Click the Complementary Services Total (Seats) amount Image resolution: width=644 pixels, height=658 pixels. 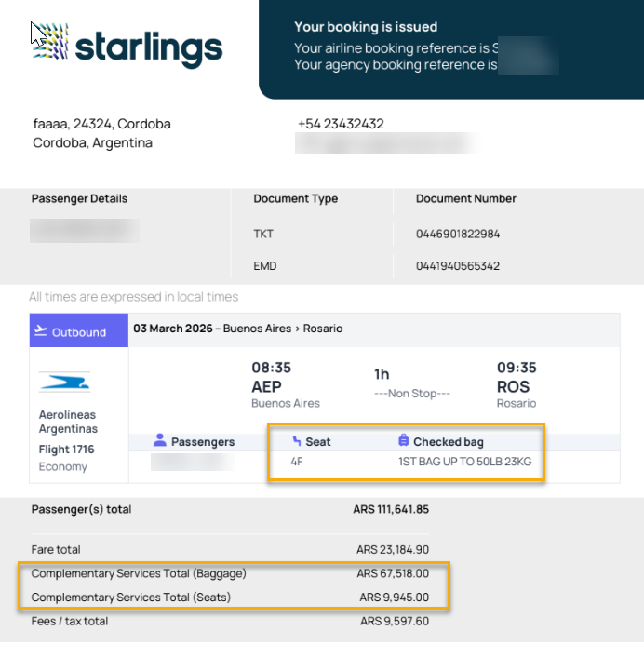(x=395, y=598)
